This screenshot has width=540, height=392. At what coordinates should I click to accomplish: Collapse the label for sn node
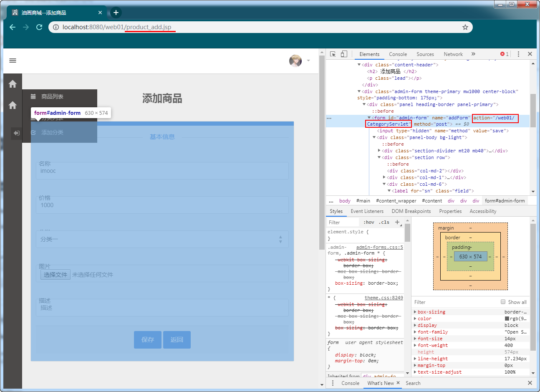(x=389, y=191)
